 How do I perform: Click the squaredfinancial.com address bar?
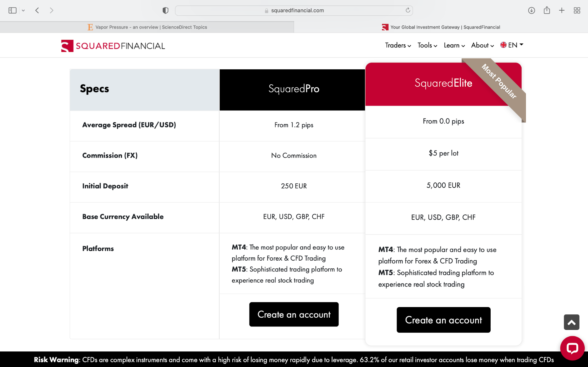294,10
